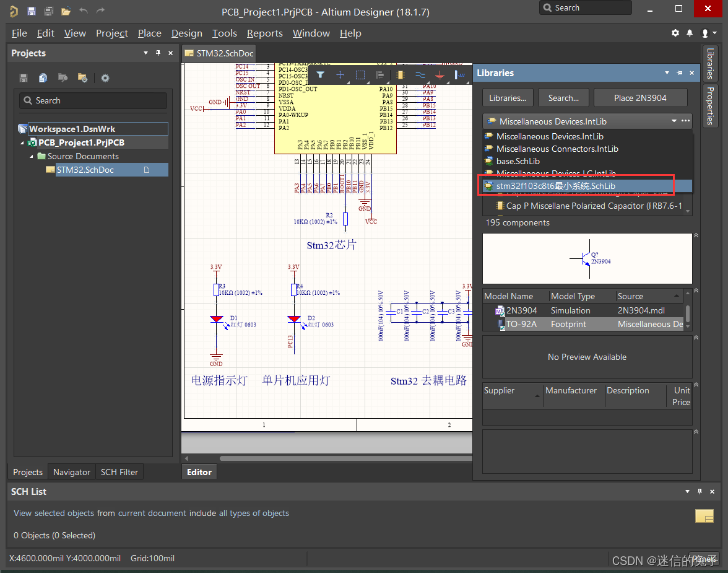The image size is (728, 573).
Task: Choose stm32f103c8t6最小系统.SchLib from the list
Action: coord(555,186)
